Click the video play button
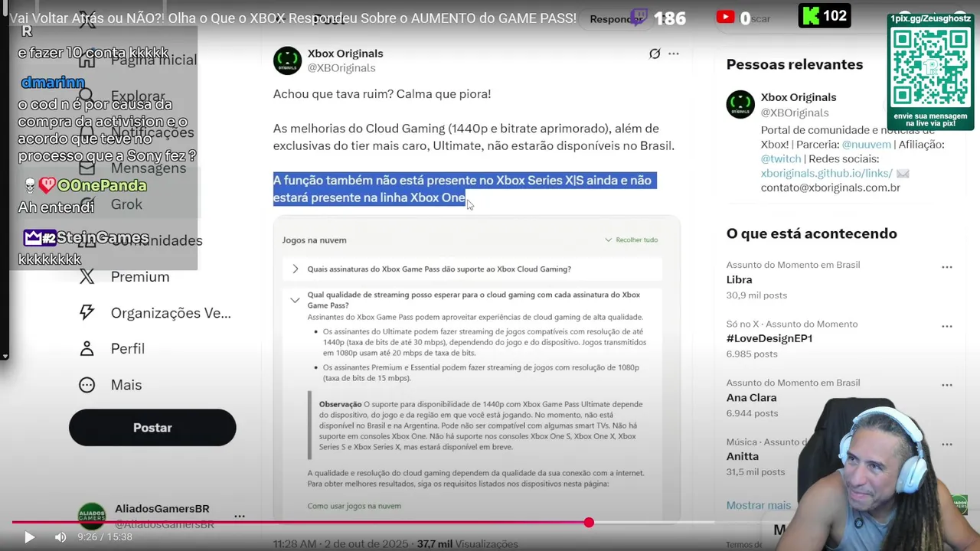This screenshot has width=980, height=551. (x=29, y=537)
